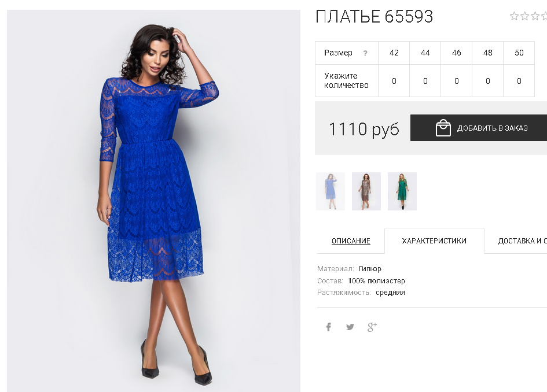Open the ОПИСАНИЕ tab
The height and width of the screenshot is (392, 547).
coord(351,241)
